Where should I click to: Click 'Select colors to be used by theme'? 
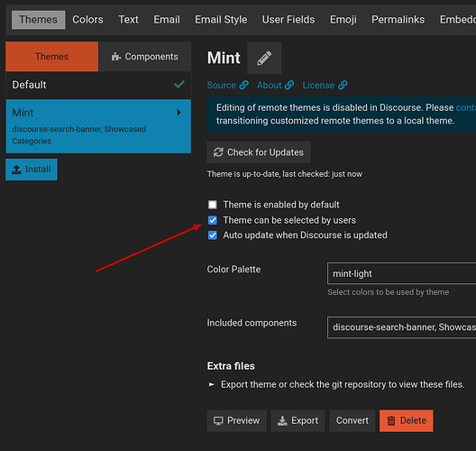tap(389, 292)
